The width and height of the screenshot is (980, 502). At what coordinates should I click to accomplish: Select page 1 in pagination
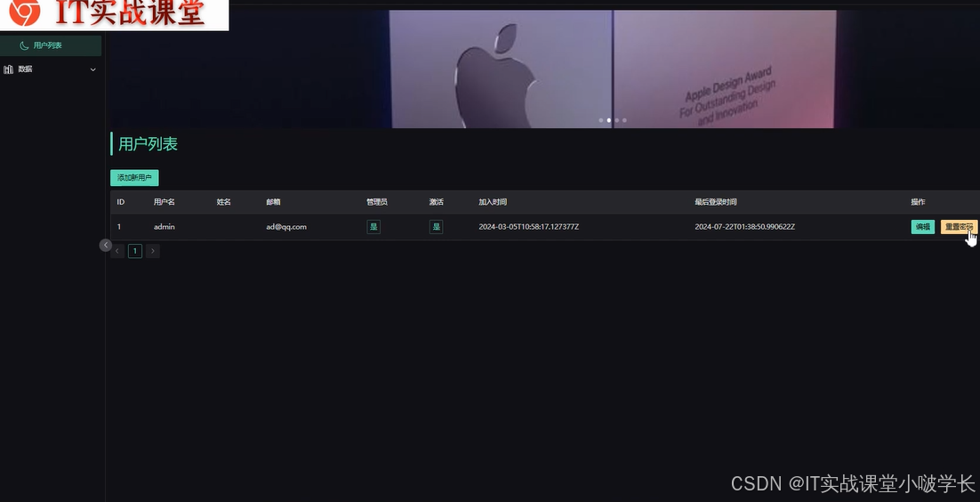135,251
